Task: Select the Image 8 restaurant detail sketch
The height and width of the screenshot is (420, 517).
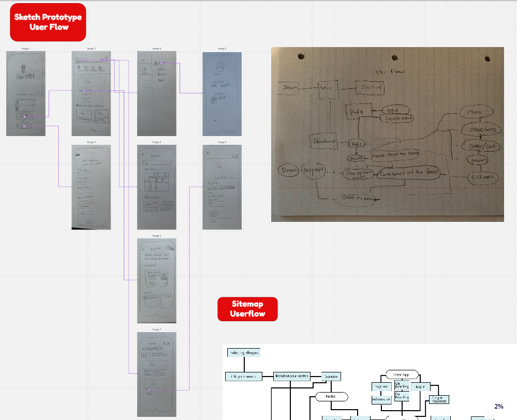Action: coord(222,187)
